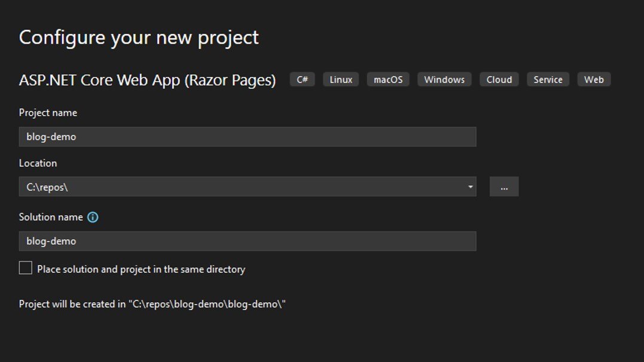Click the ellipsis button next to Location
644x362 pixels.
pyautogui.click(x=504, y=186)
